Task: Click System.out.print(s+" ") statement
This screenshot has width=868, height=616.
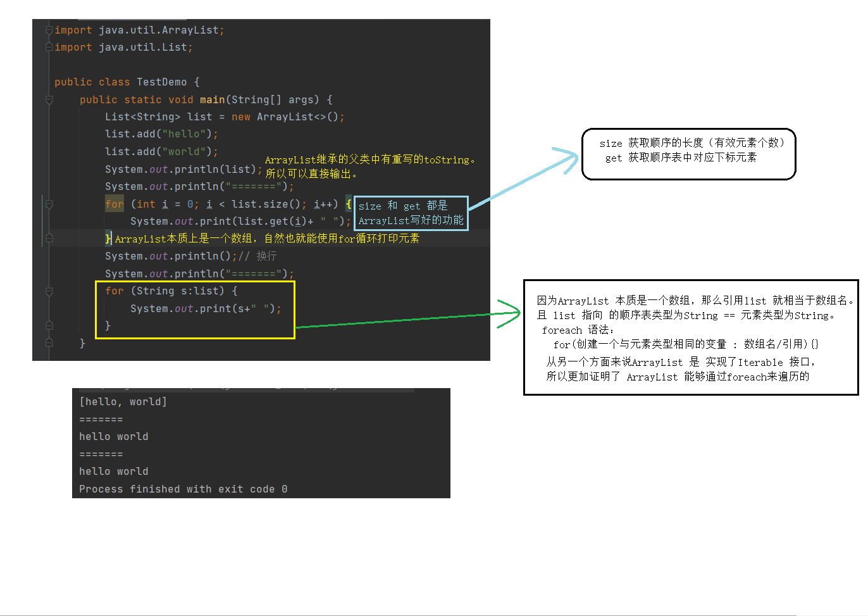Action: pos(206,309)
